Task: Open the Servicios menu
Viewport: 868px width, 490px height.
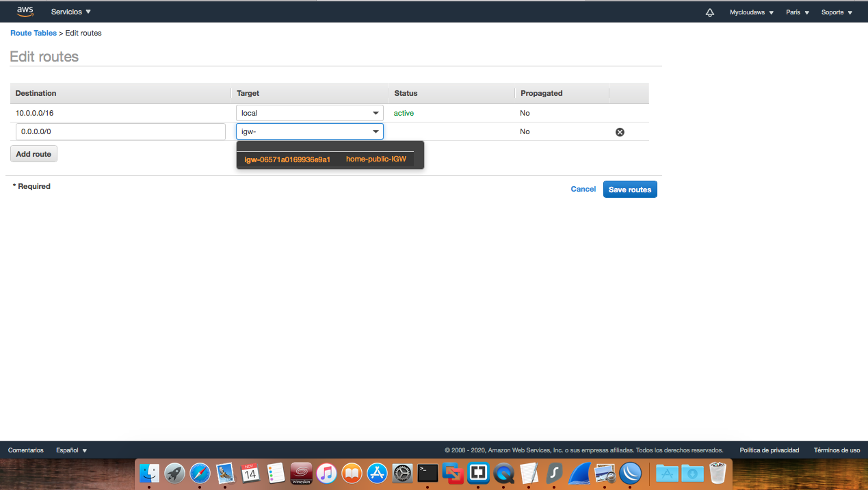Action: click(x=70, y=12)
